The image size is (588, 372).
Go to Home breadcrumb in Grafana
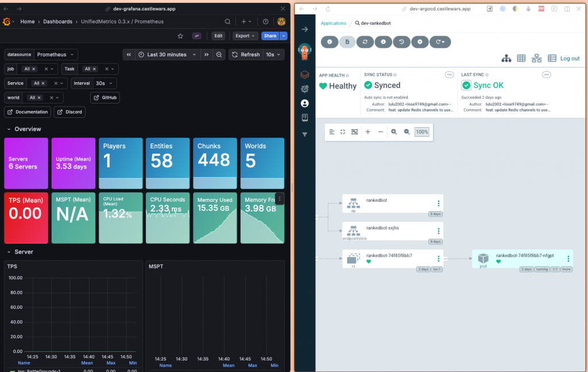[x=28, y=22]
